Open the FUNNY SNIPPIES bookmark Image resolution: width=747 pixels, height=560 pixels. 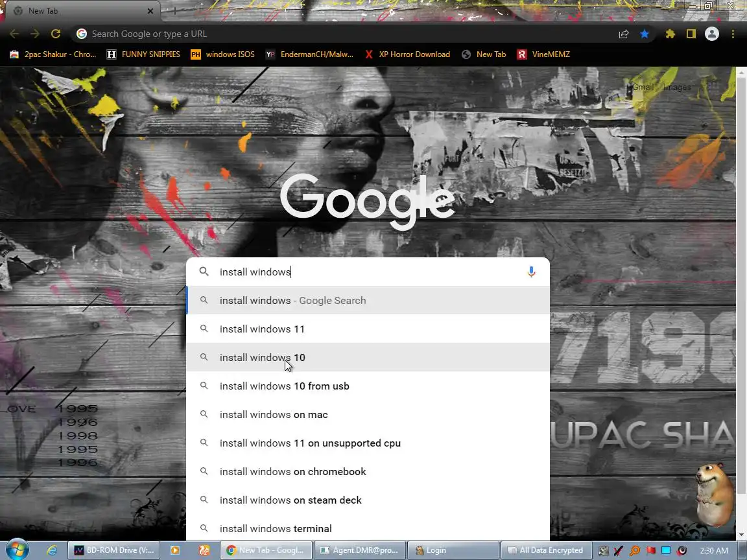pos(143,54)
